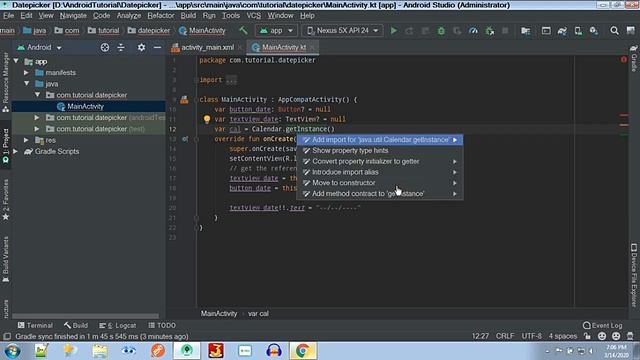Click the import fold ellipsis

[231, 80]
